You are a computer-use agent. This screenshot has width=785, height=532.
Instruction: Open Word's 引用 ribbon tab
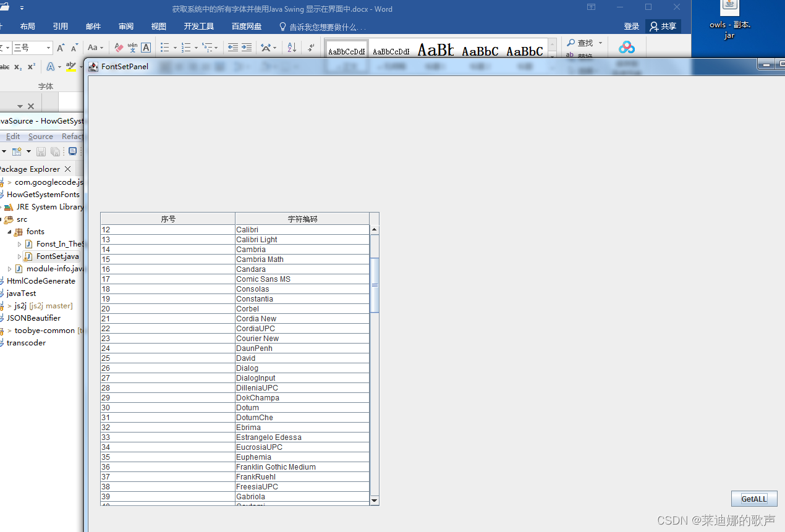point(61,27)
